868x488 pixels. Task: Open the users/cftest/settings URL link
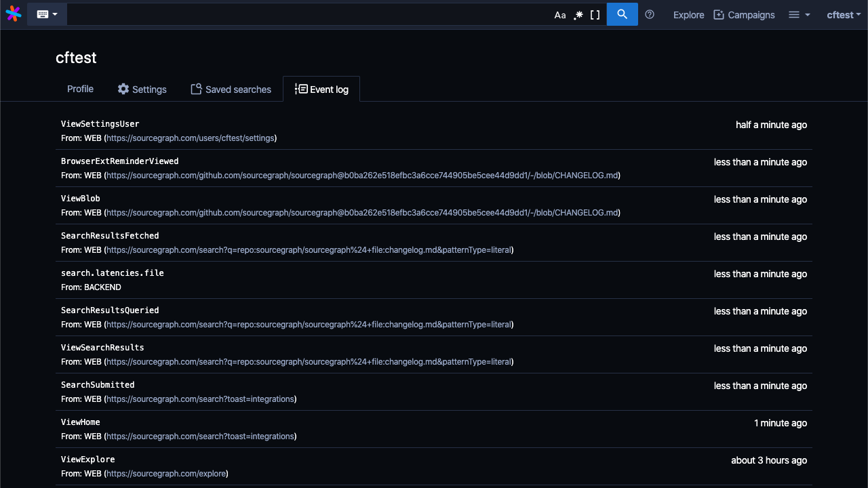coord(191,138)
